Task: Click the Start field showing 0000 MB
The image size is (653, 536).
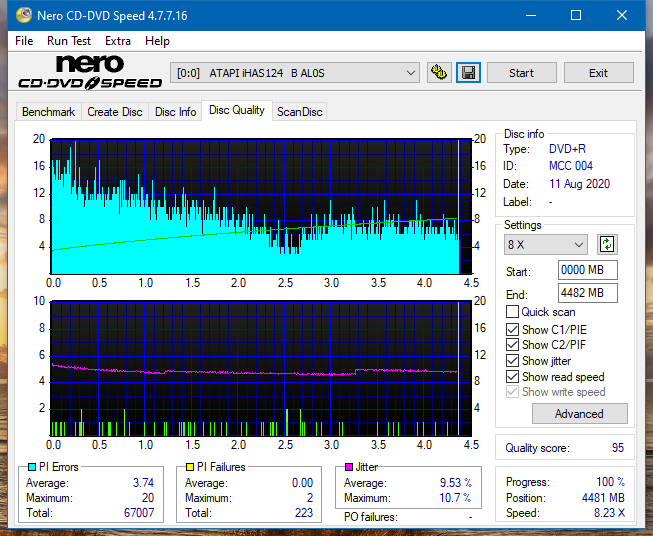Action: [x=587, y=270]
